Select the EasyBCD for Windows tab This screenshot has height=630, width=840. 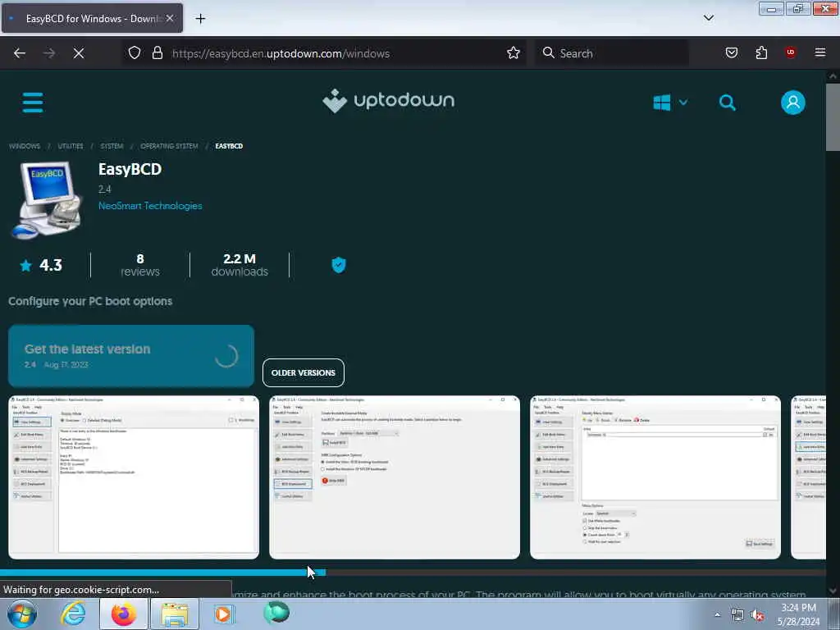point(92,18)
